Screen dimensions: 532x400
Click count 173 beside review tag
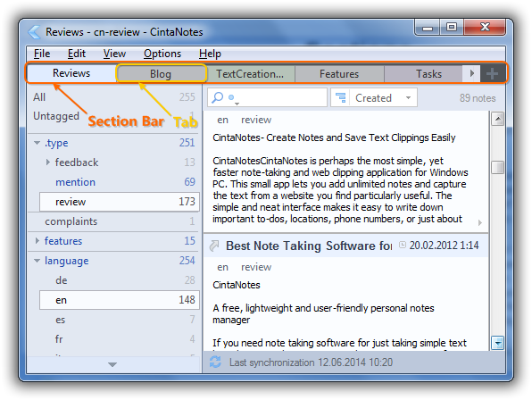click(187, 202)
